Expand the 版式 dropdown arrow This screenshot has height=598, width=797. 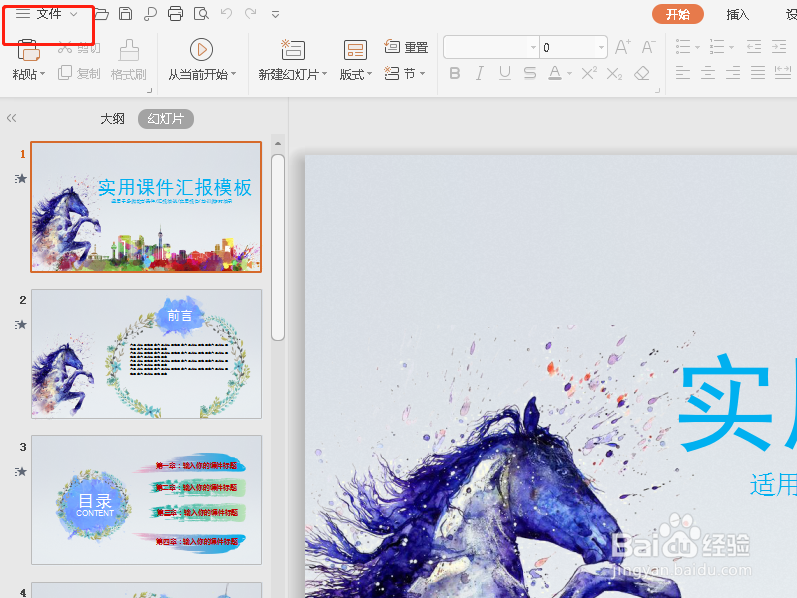coord(370,74)
